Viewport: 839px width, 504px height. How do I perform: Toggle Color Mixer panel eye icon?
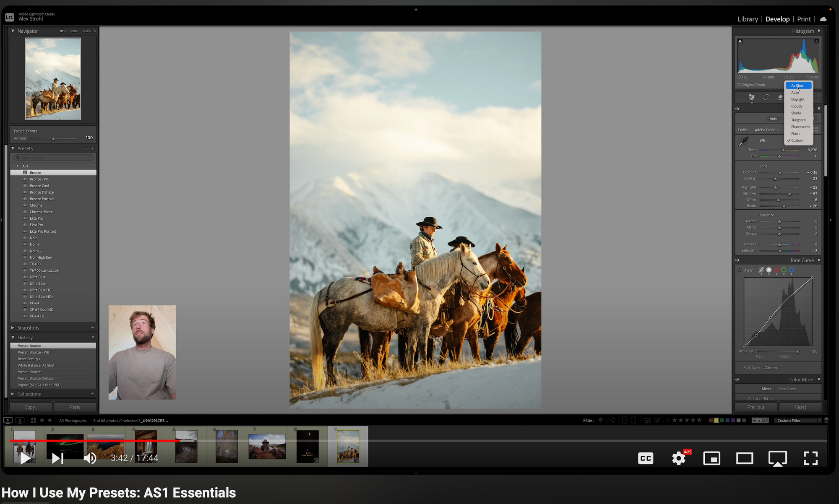[x=737, y=380]
